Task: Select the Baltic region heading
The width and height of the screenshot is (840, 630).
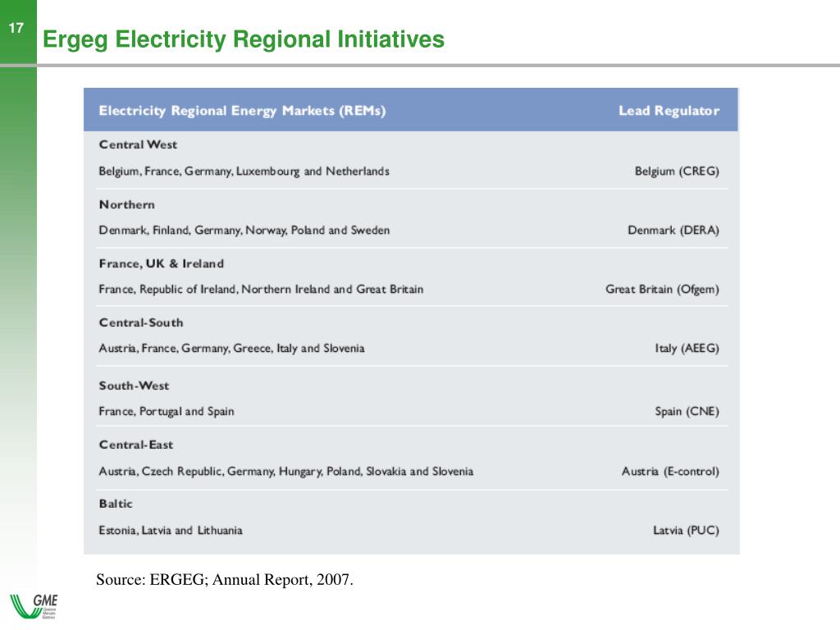Action: (x=115, y=504)
